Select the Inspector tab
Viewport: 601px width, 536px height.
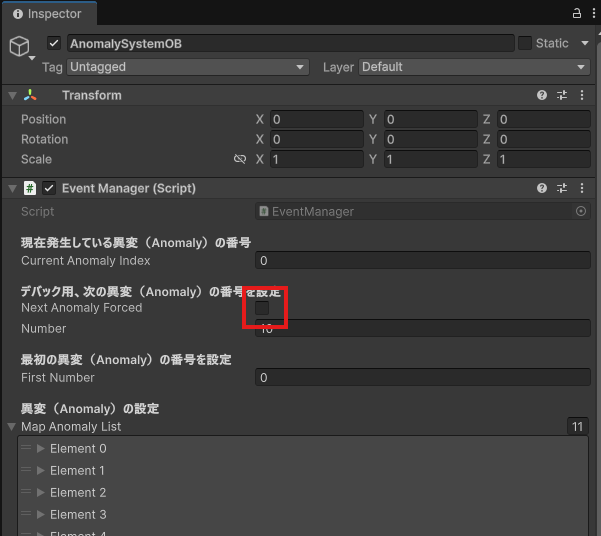tap(48, 14)
